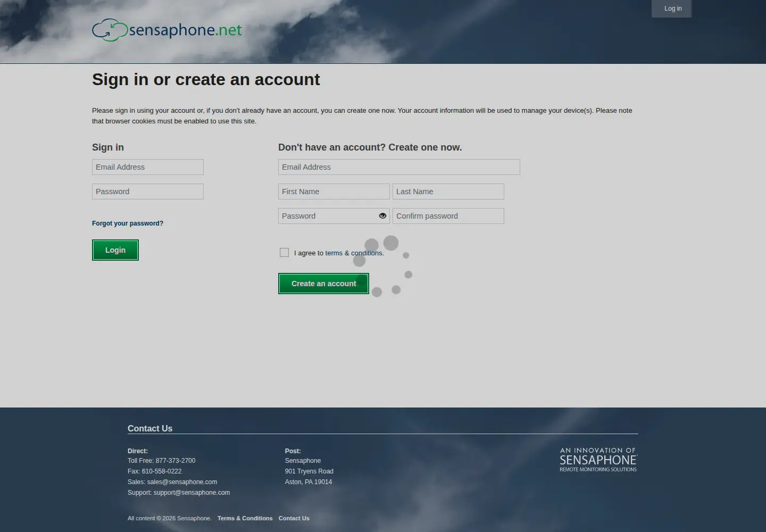This screenshot has width=766, height=532.
Task: Select the Aston, PA 19014 text
Action: [x=309, y=482]
